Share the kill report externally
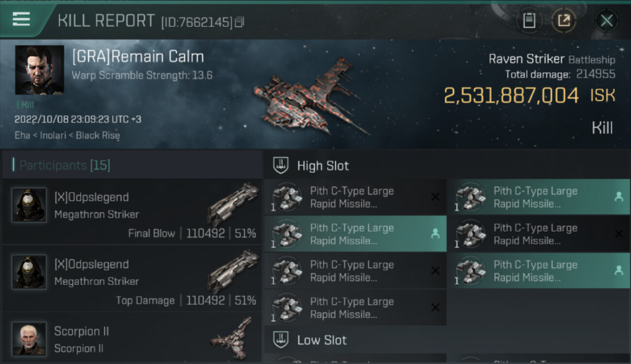The height and width of the screenshot is (364, 631). (564, 20)
